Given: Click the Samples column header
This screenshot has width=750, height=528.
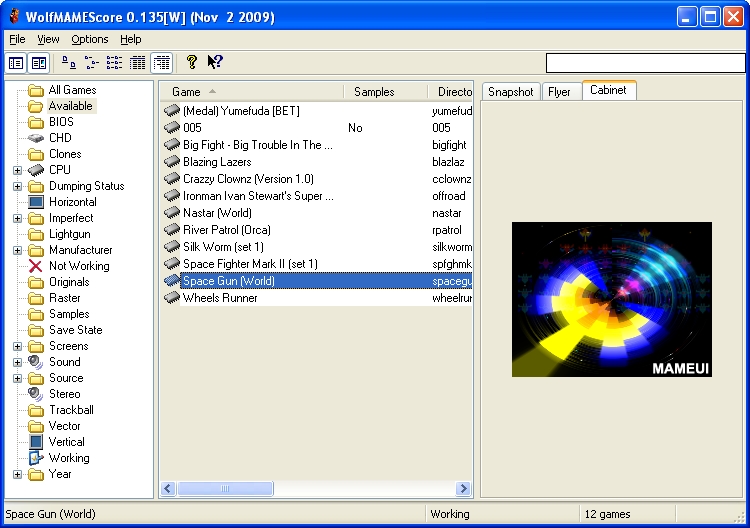Looking at the screenshot, I should 384,92.
